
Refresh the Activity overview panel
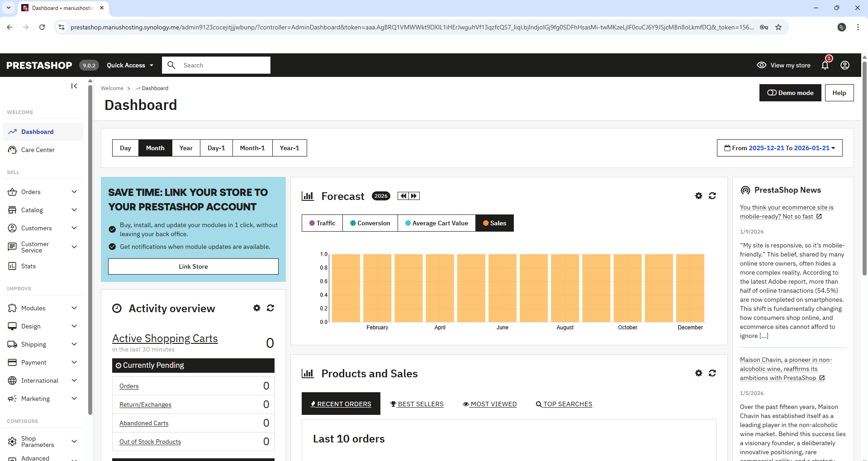tap(270, 308)
